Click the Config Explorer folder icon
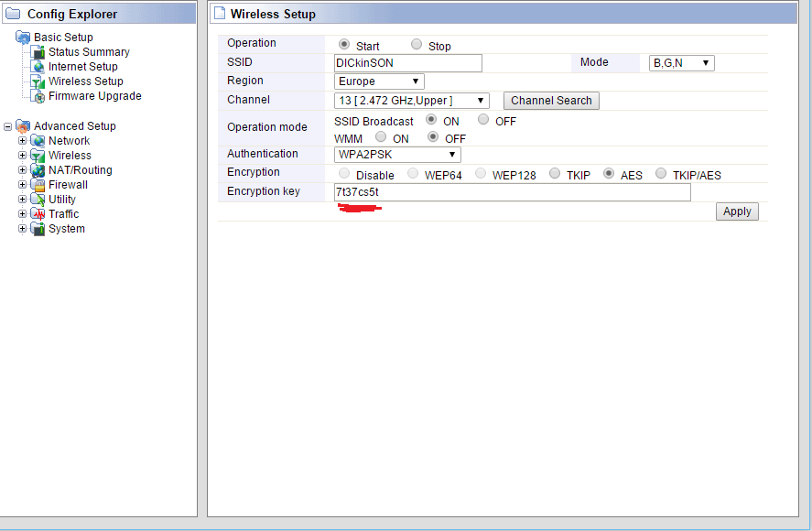This screenshot has width=812, height=531. pyautogui.click(x=13, y=14)
